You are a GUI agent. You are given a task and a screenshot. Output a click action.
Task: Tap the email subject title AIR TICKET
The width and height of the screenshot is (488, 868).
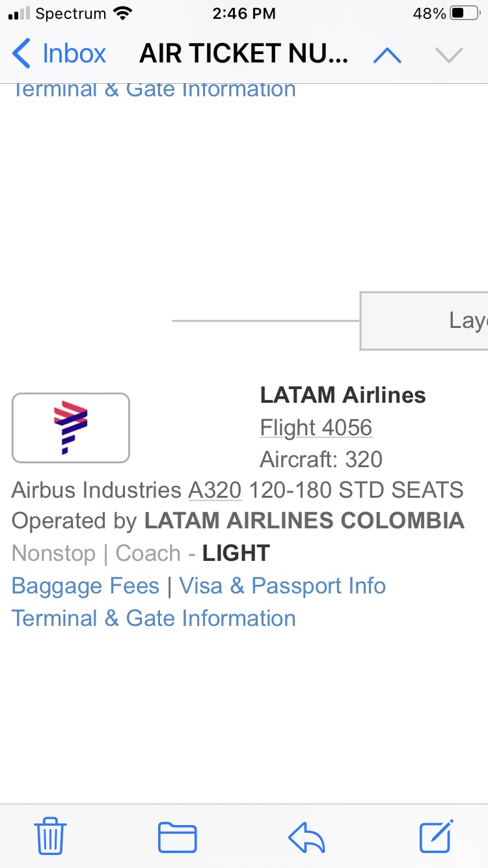[244, 55]
